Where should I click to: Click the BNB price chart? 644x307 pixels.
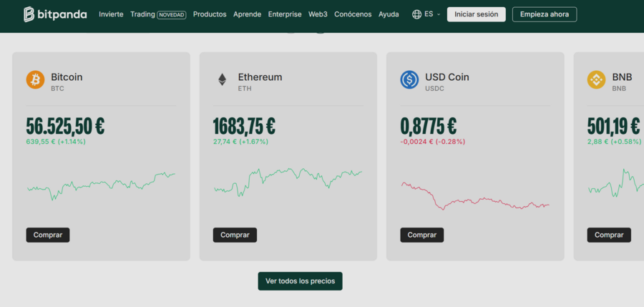tap(615, 183)
